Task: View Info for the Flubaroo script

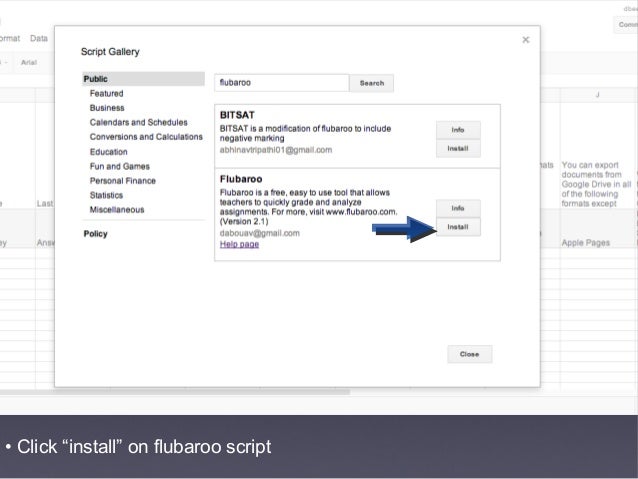Action: [458, 208]
